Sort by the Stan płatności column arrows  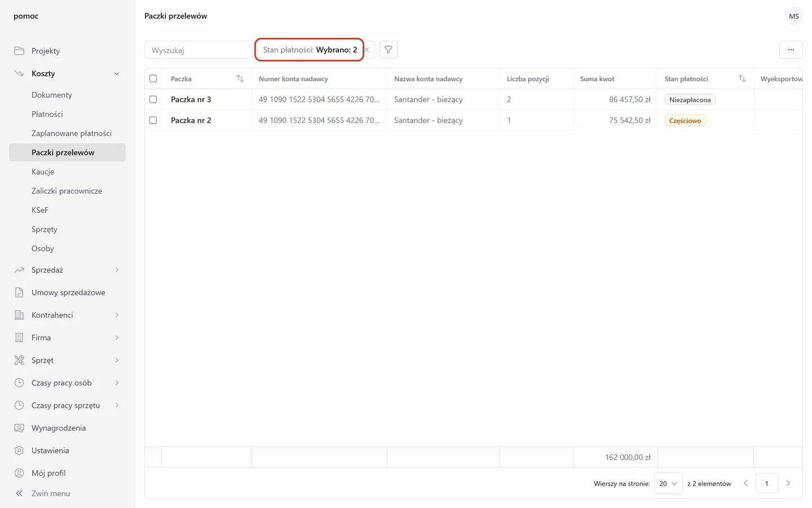point(742,79)
